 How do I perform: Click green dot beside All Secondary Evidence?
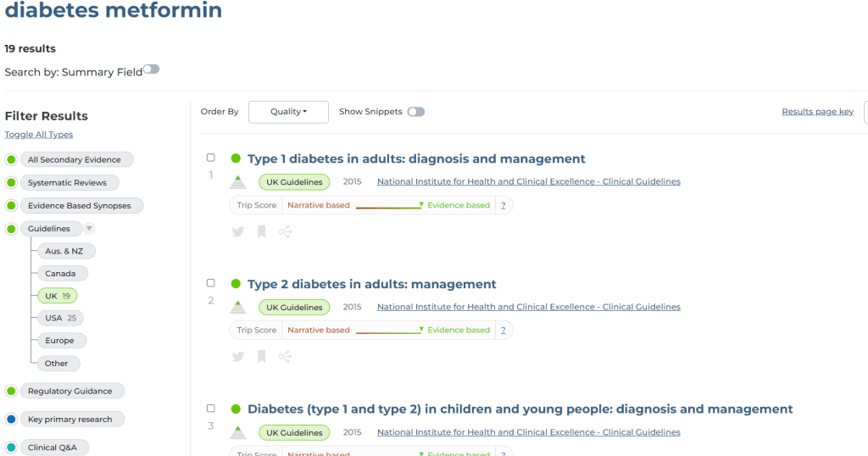[11, 159]
